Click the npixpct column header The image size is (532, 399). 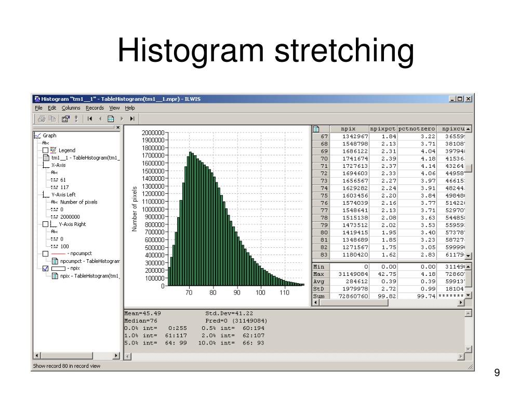(383, 129)
